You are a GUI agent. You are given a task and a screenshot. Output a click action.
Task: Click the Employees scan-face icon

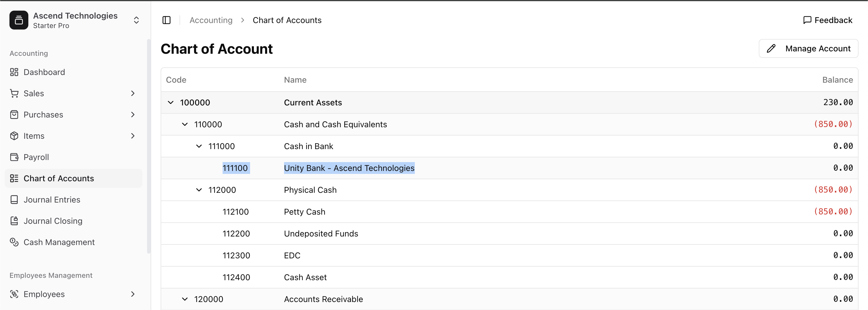tap(14, 294)
